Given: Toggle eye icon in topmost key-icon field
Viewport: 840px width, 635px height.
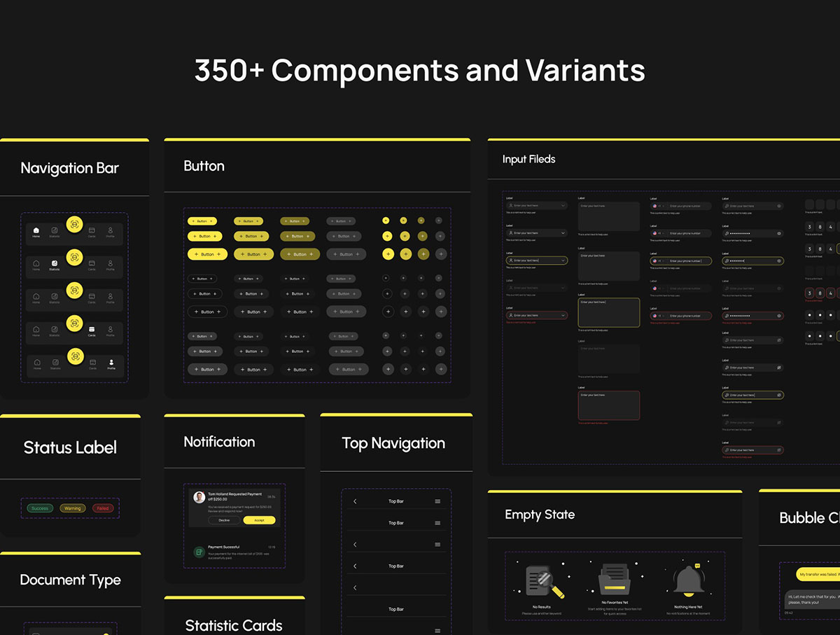Looking at the screenshot, I should [779, 206].
